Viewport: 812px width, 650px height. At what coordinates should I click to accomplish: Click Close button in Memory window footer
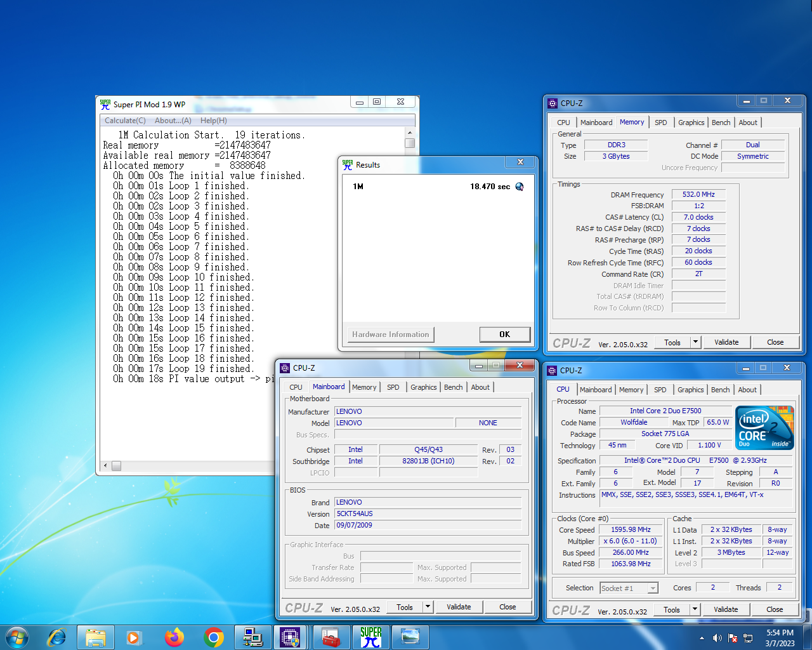click(x=775, y=342)
